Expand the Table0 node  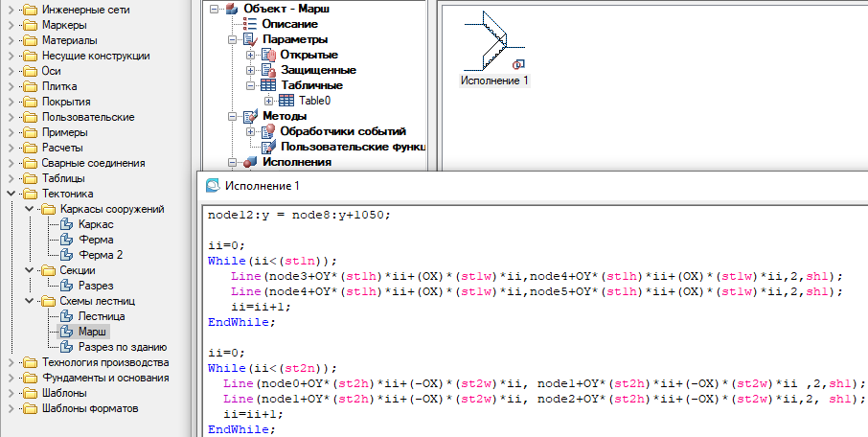[268, 101]
